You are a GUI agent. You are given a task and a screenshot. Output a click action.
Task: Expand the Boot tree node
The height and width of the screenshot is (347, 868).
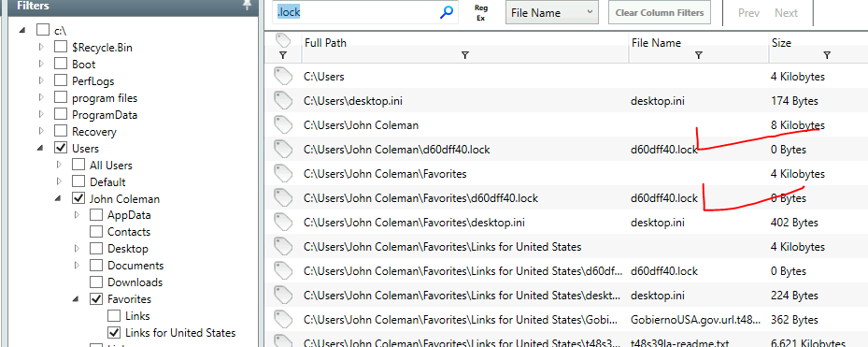pos(41,65)
